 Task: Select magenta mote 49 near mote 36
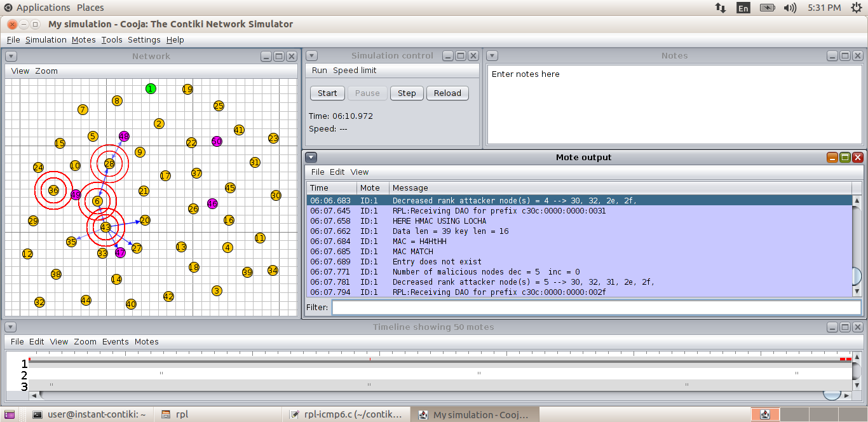pos(76,195)
